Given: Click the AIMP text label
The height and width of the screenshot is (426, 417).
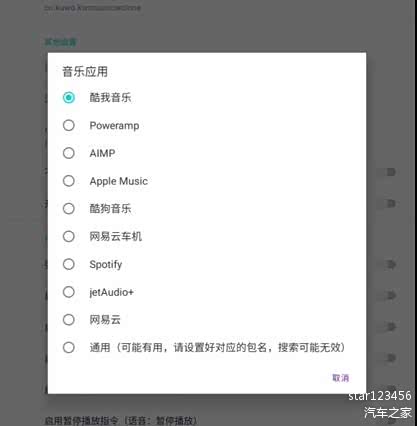Looking at the screenshot, I should (x=102, y=153).
